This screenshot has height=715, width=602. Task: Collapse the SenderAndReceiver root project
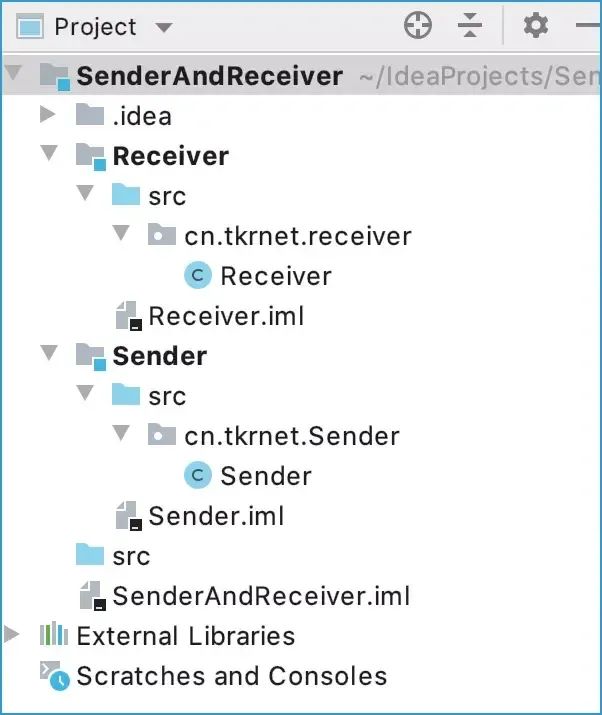13,73
